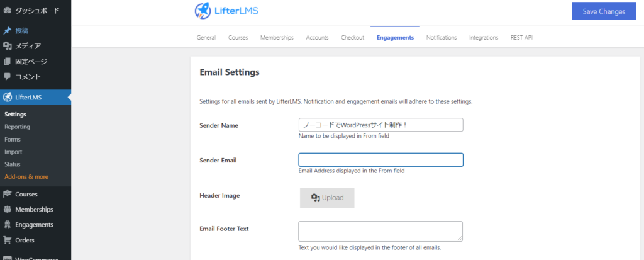
Task: Click the group icon beside Memberships
Action: (x=7, y=210)
